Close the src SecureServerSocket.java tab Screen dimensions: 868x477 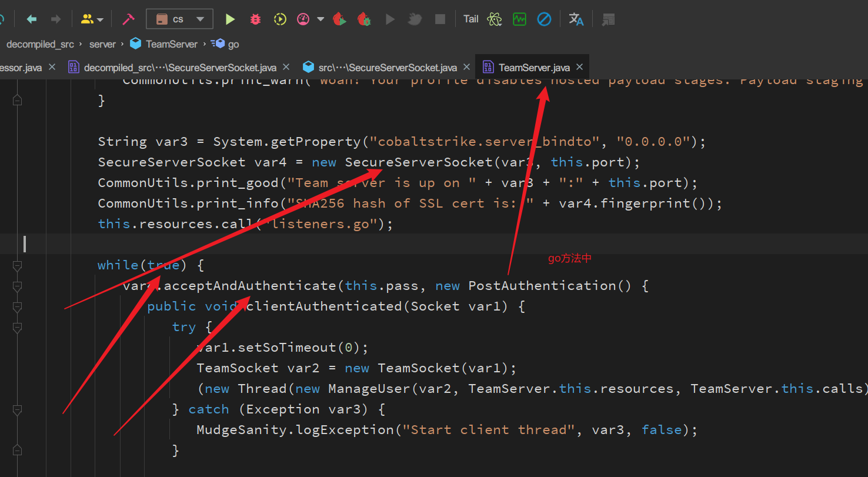(467, 67)
